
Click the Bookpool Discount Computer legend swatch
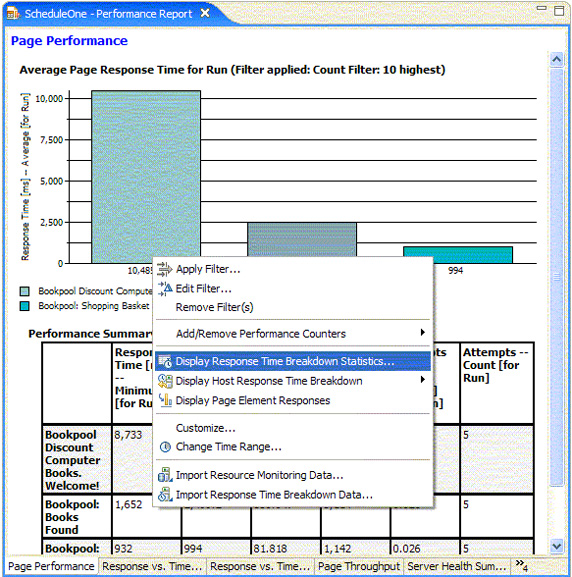(x=25, y=291)
